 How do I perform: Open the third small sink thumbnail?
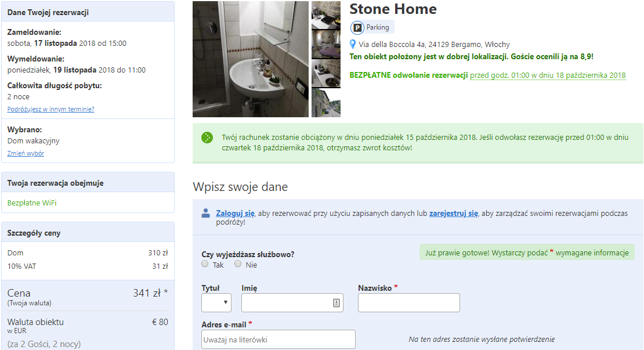(326, 74)
